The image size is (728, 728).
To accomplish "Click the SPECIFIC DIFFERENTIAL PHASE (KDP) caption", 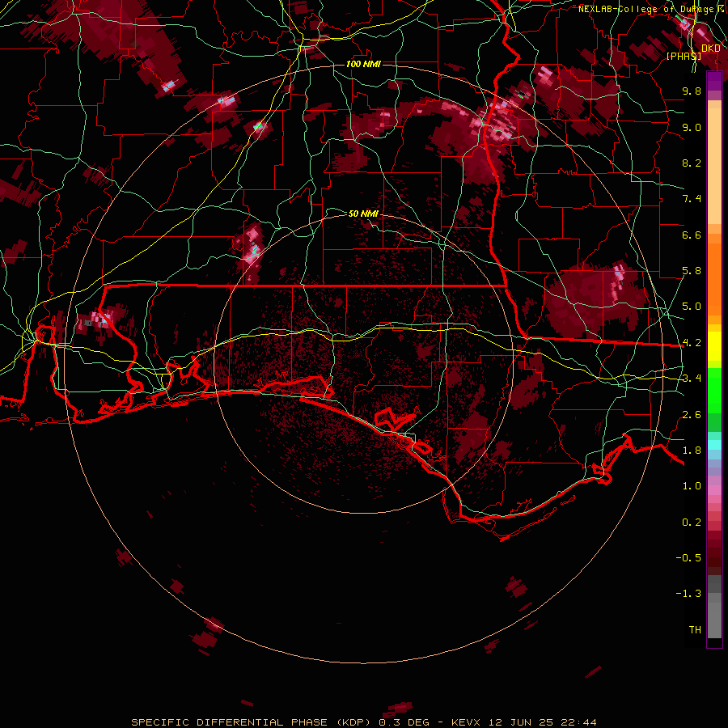I will (x=251, y=722).
